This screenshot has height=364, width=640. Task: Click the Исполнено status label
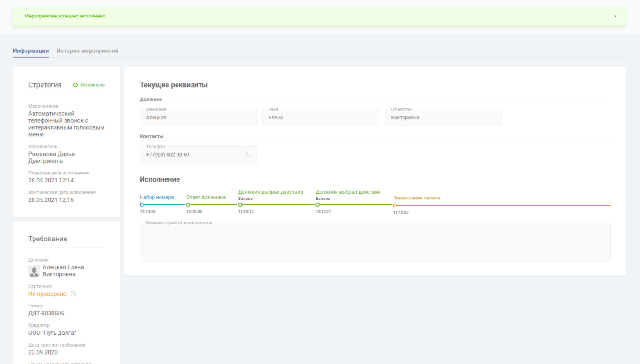pyautogui.click(x=93, y=85)
